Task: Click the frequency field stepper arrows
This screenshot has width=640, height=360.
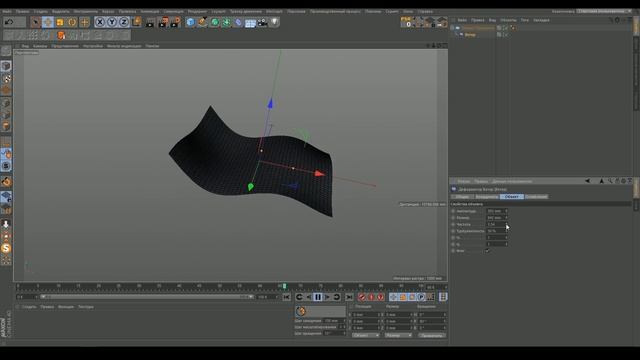Action: tap(507, 224)
